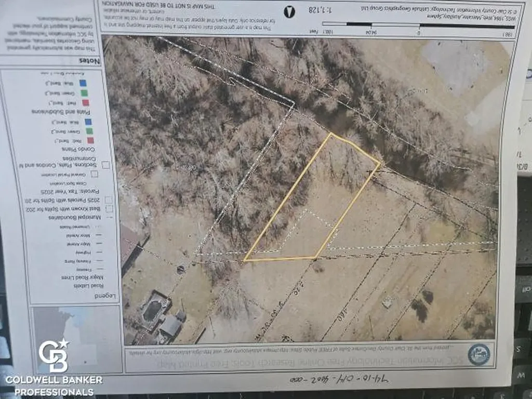
Task: Click the Plats and Subdivisions legend label
Action: [61, 112]
